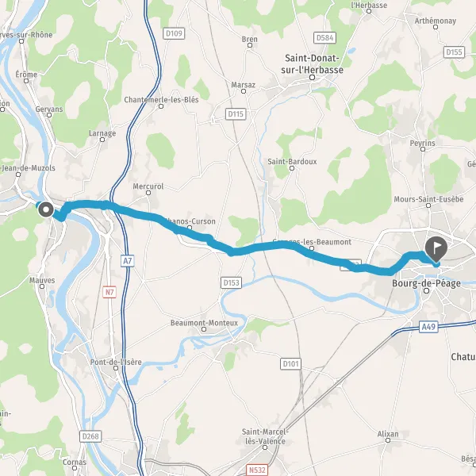Click the Beaumont-Monteux town label
This screenshot has width=476, height=476.
(204, 323)
